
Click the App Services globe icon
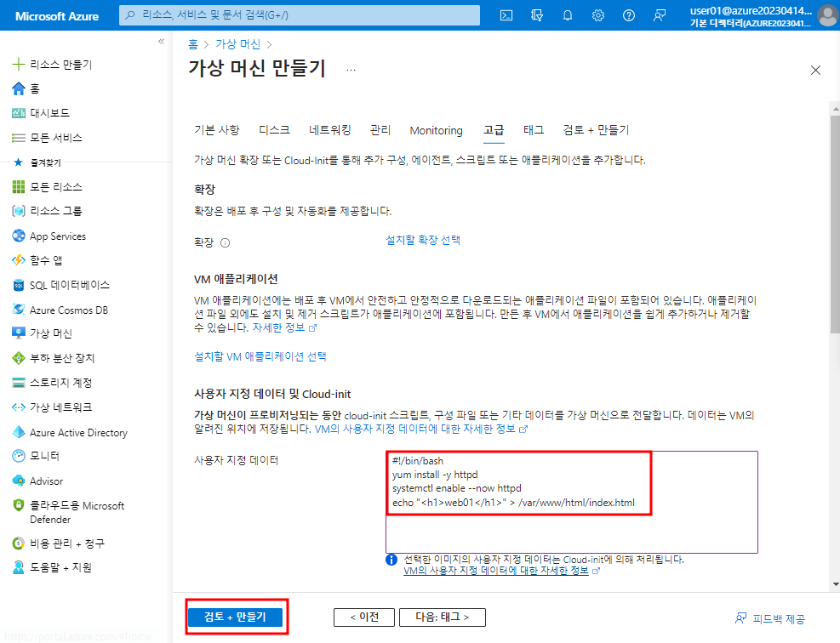[x=19, y=236]
